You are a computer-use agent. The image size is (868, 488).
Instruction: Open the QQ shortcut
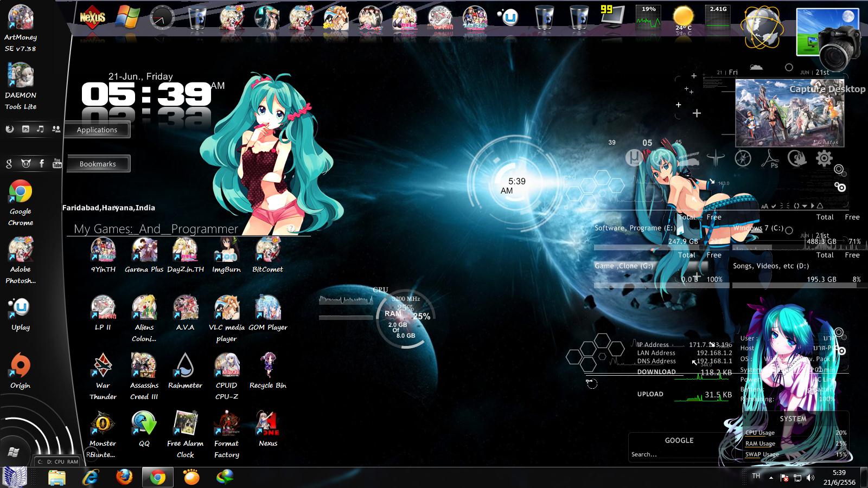pos(144,429)
